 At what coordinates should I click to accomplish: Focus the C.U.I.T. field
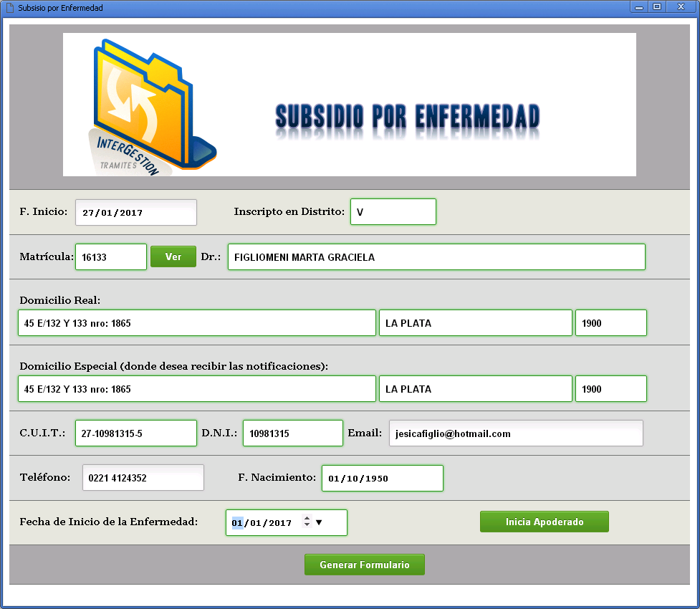point(135,433)
